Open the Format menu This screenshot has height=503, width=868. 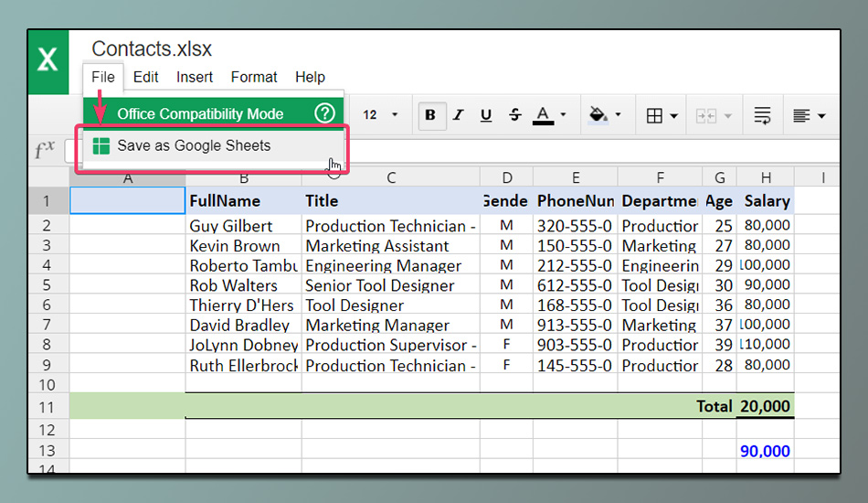[254, 77]
